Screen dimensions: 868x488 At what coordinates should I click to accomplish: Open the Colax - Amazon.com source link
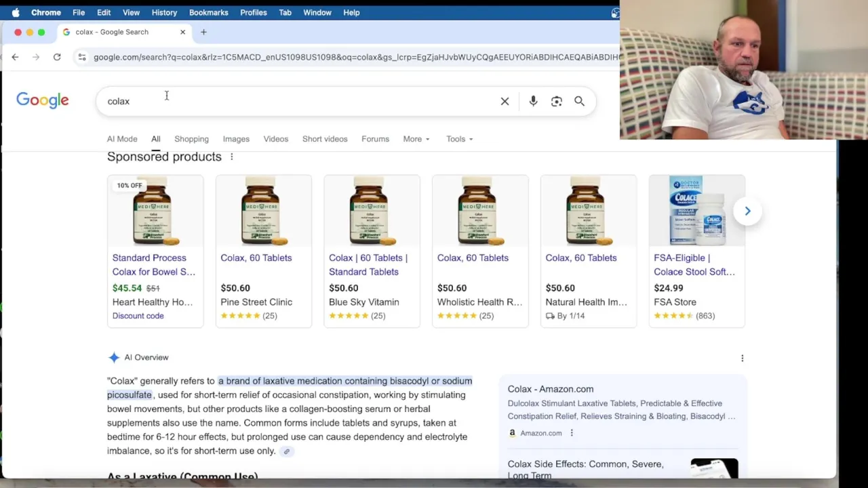pyautogui.click(x=551, y=389)
